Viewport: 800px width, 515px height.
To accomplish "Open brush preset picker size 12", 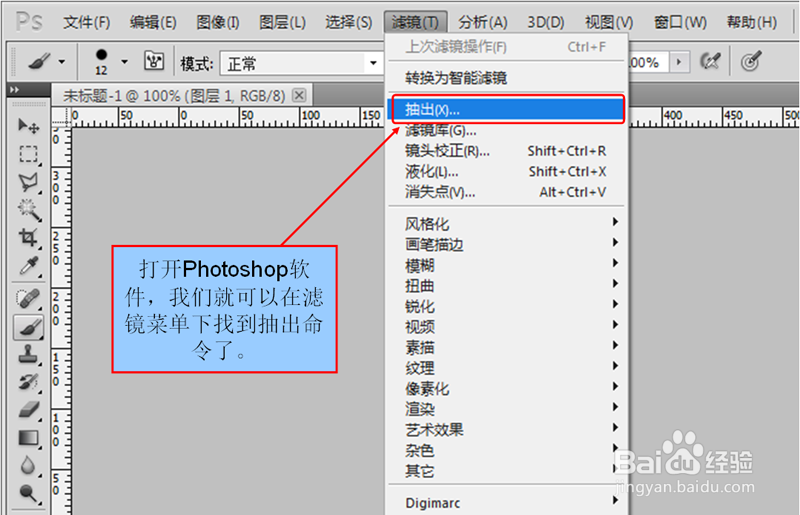I will tap(110, 62).
